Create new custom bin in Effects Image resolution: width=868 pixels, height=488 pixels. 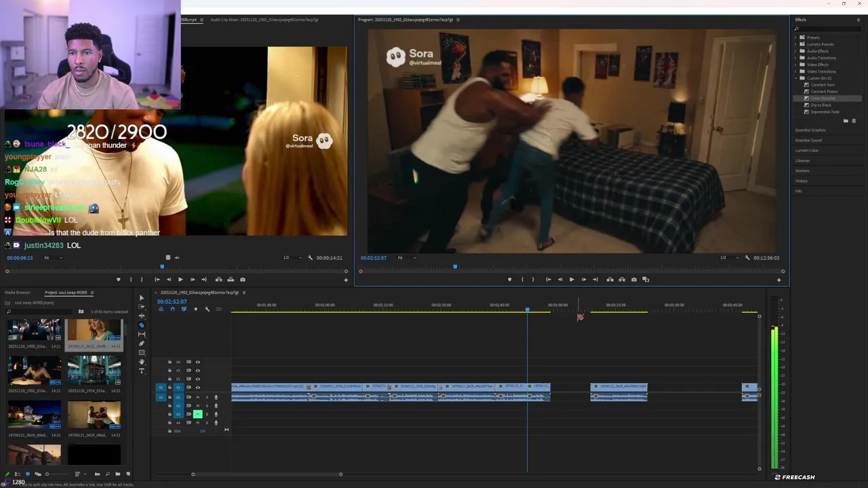846,121
